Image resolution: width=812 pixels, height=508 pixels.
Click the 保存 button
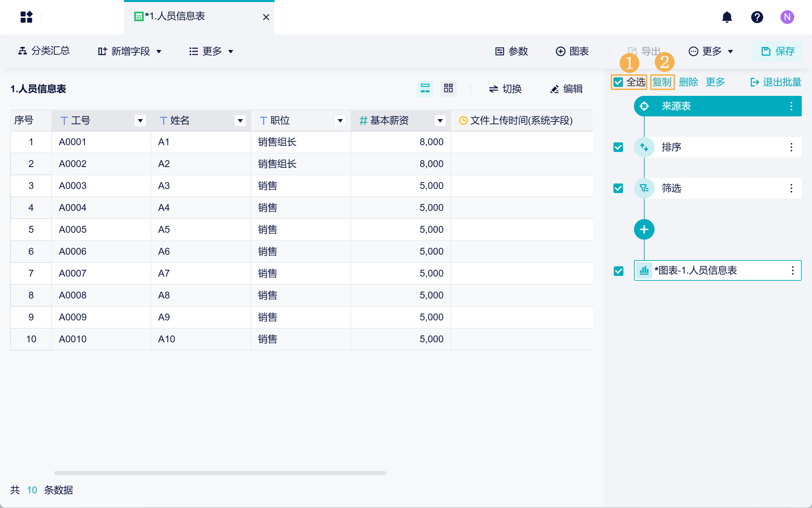point(777,51)
